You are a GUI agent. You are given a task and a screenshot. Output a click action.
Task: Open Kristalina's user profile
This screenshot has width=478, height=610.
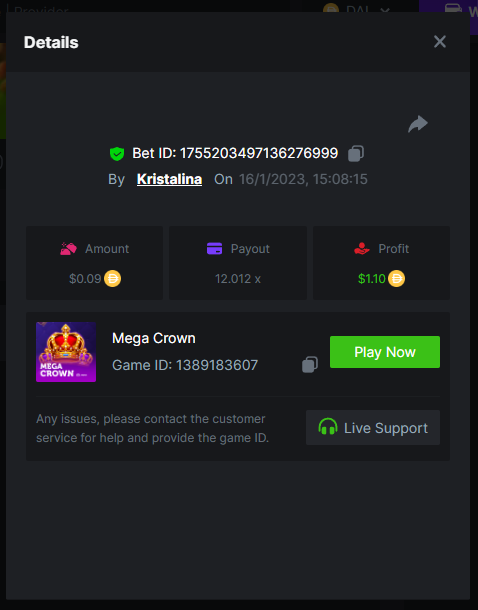point(169,179)
